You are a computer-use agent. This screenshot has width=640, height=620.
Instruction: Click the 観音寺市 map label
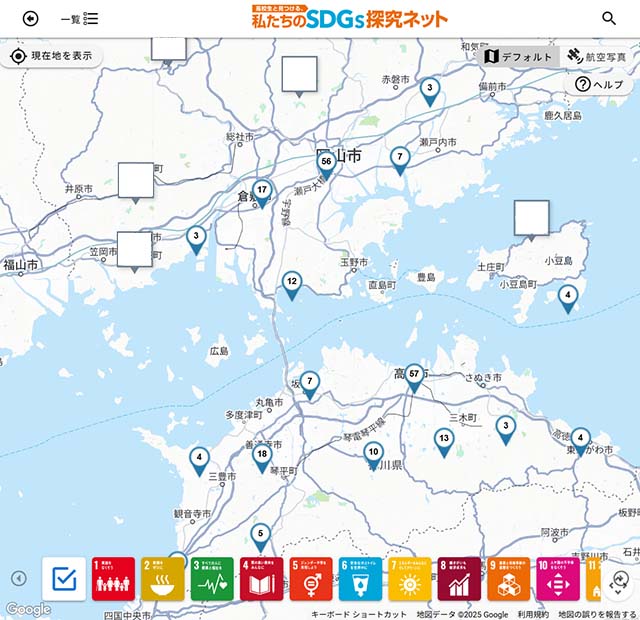click(x=192, y=513)
